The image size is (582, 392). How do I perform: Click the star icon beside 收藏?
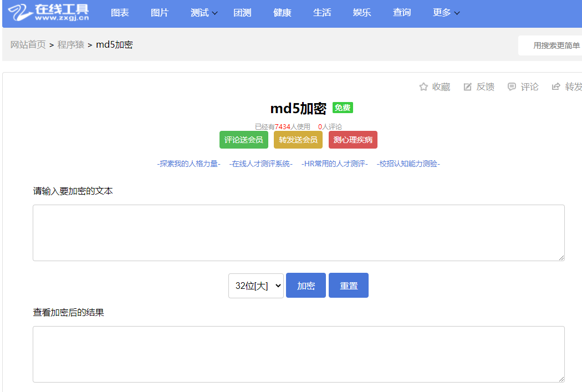(x=423, y=87)
